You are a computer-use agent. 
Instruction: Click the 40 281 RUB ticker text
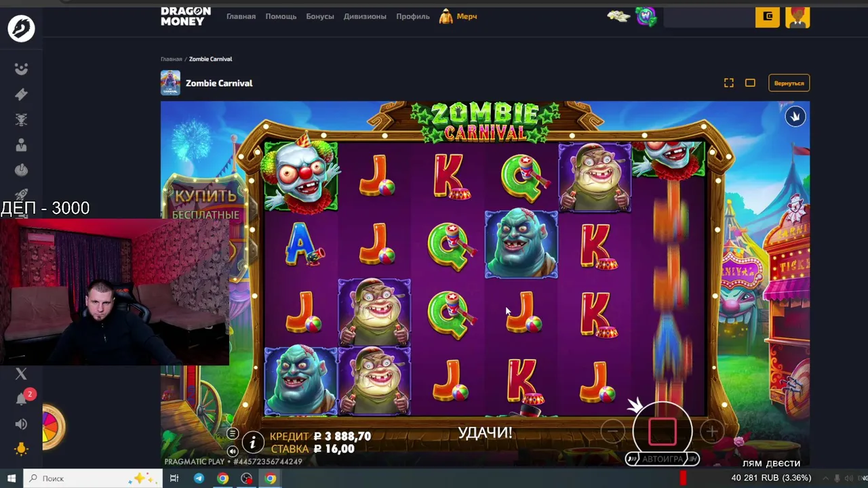click(x=771, y=478)
